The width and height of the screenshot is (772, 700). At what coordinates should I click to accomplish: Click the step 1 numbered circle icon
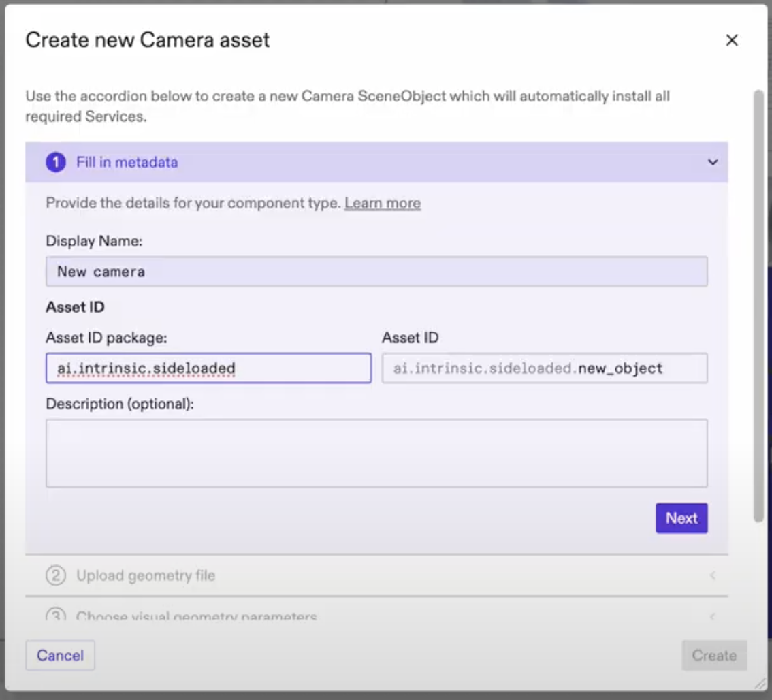pyautogui.click(x=57, y=162)
